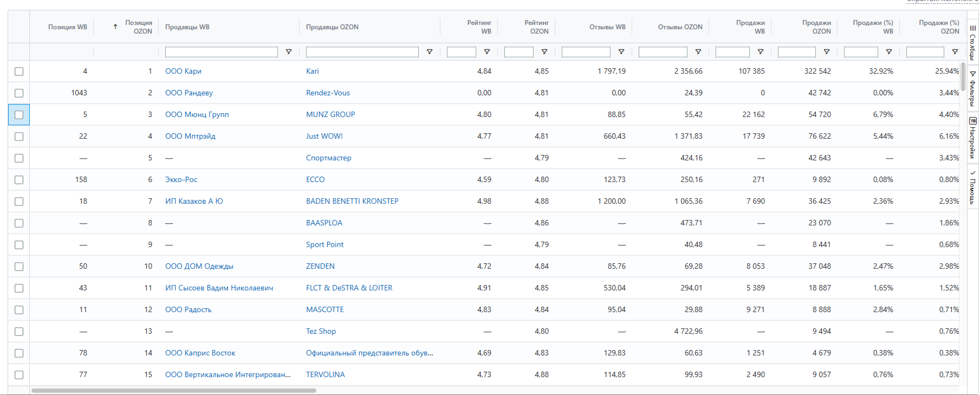Focus the Продавцы OZON filter input
Viewport: 980px width, 395px height.
[x=362, y=52]
